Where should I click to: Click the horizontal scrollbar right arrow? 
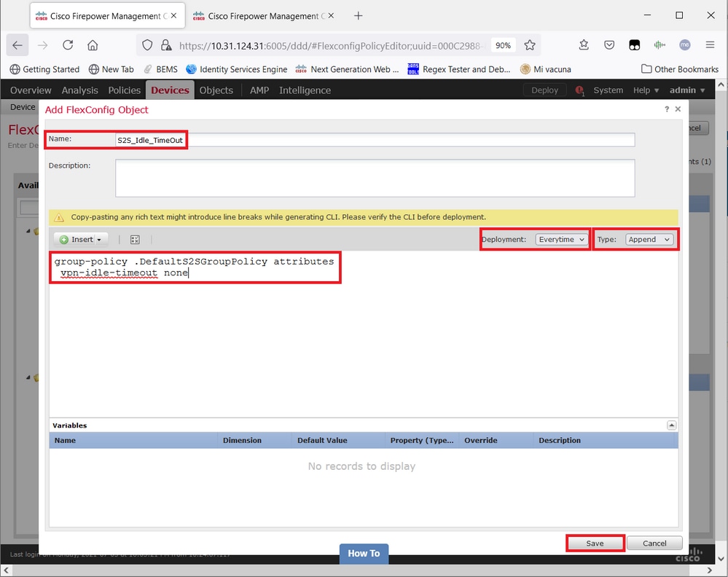710,570
